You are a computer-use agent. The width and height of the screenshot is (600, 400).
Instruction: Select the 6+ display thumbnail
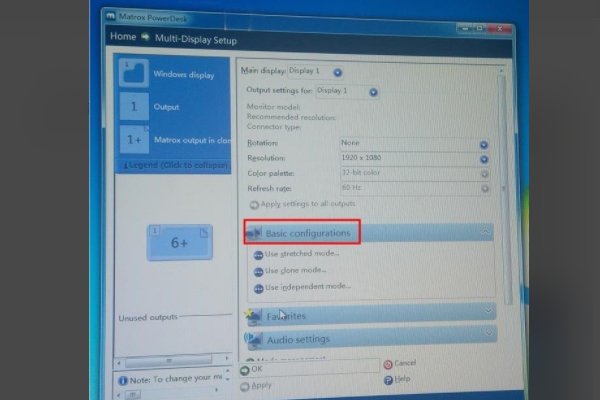click(x=179, y=242)
